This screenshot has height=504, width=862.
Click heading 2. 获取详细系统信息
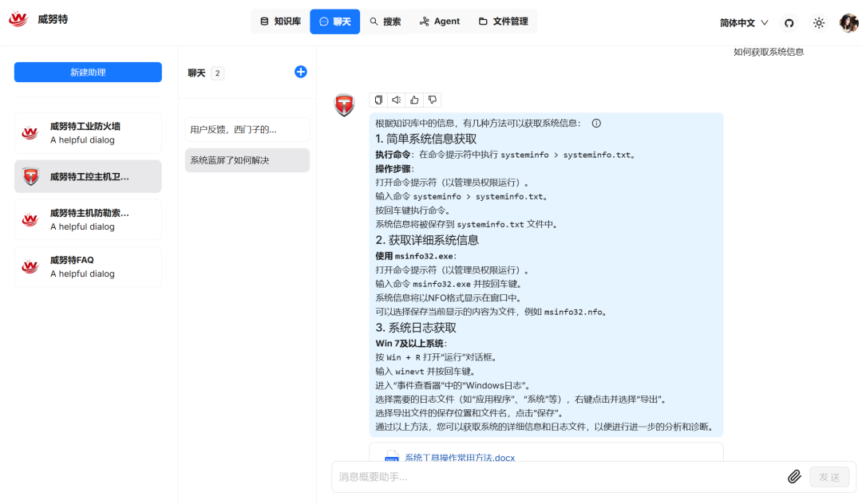click(x=427, y=240)
